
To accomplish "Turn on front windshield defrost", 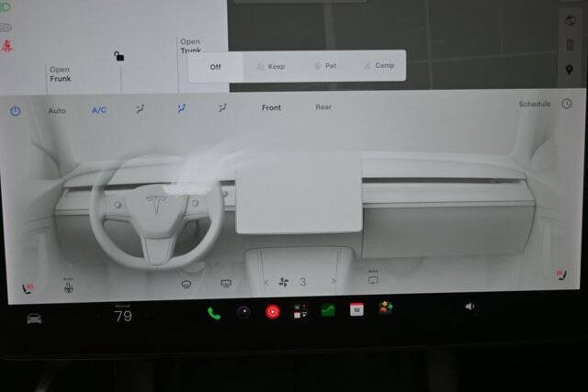I will [186, 285].
